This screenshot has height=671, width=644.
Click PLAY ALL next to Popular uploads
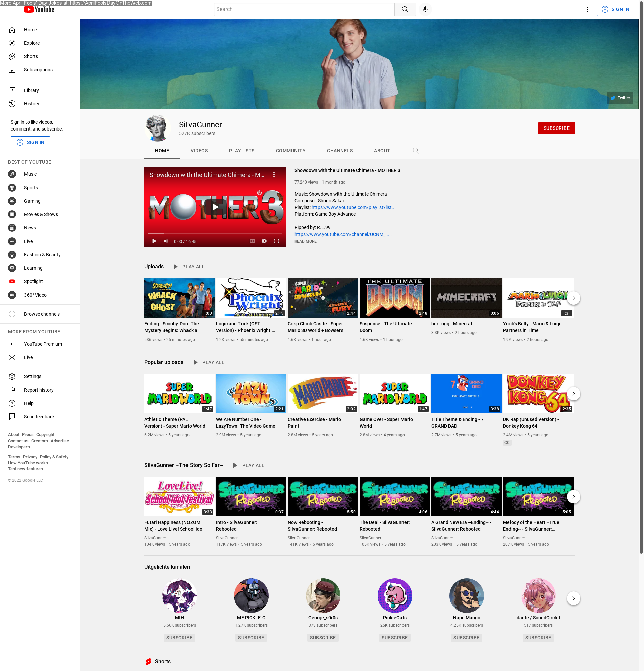tap(209, 362)
